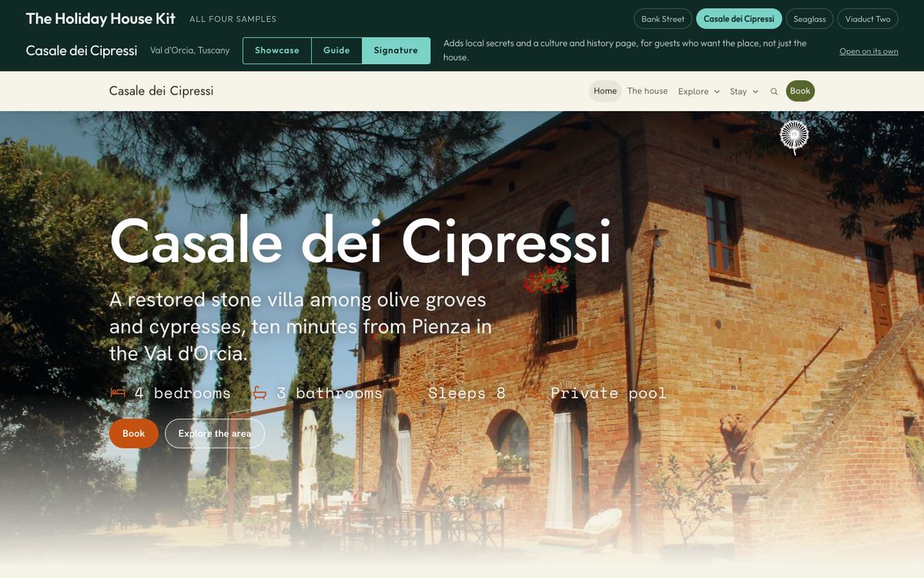Expand the Explore dropdown in the site menu

pos(699,91)
